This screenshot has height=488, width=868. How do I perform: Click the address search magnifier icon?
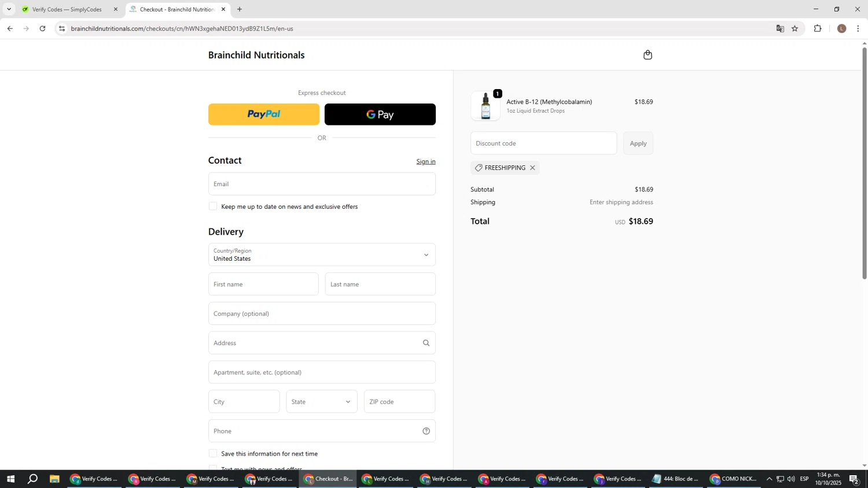pyautogui.click(x=426, y=343)
